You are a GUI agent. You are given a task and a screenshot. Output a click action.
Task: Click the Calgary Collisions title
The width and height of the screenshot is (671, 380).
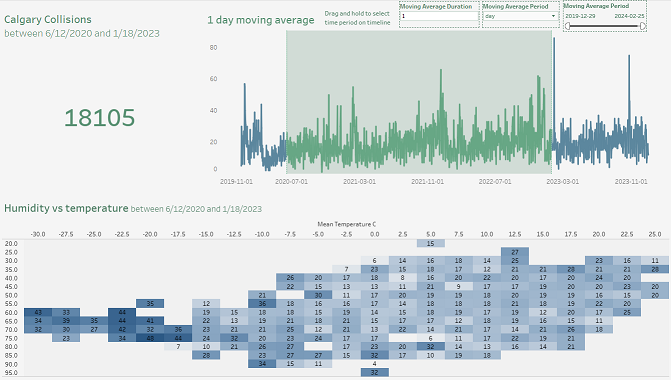tap(48, 19)
